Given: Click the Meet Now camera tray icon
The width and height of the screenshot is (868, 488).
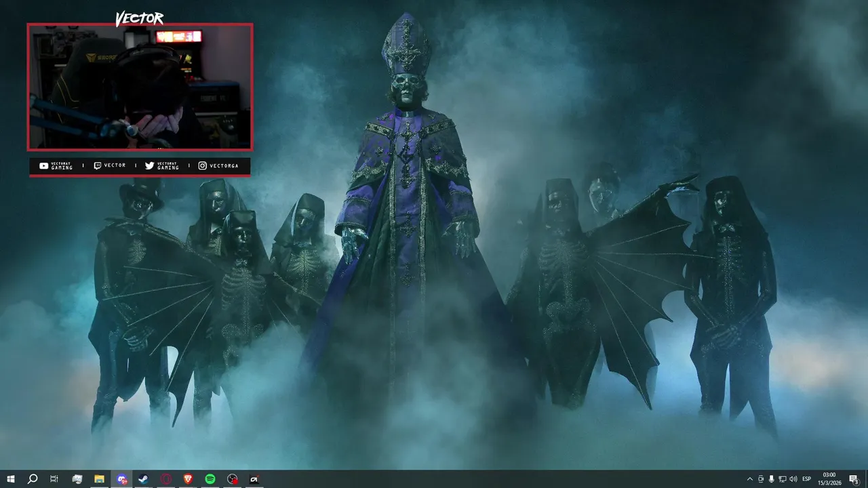Looking at the screenshot, I should tap(761, 479).
